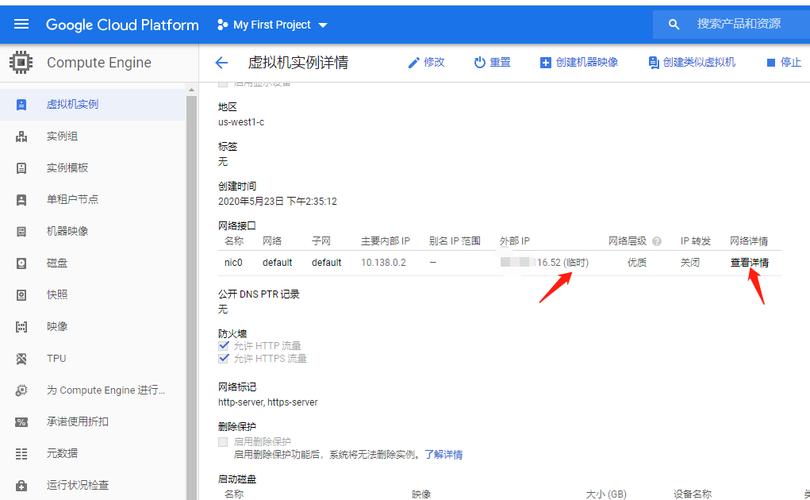Toggle the 允许 HTTP 流量 checkbox
The height and width of the screenshot is (500, 810).
[x=224, y=346]
